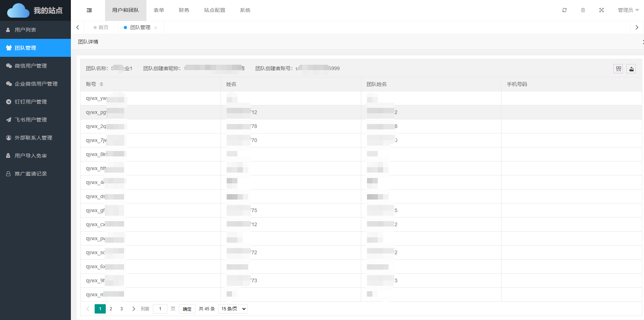
Task: Open the 管理员 user dropdown
Action: [x=628, y=10]
